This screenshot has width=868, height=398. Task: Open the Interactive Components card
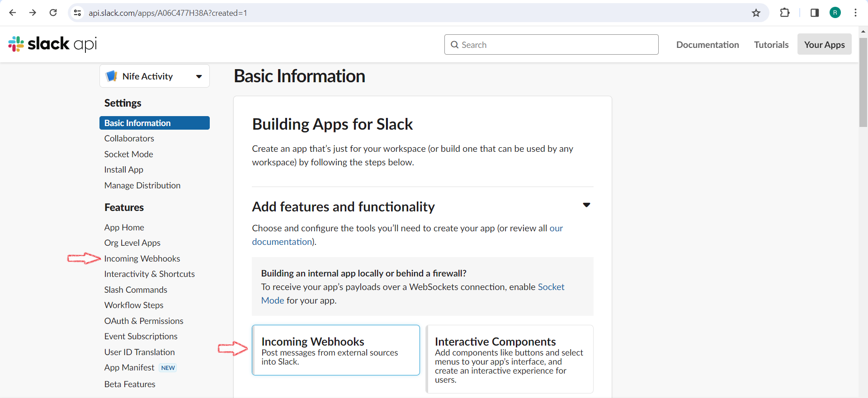509,359
